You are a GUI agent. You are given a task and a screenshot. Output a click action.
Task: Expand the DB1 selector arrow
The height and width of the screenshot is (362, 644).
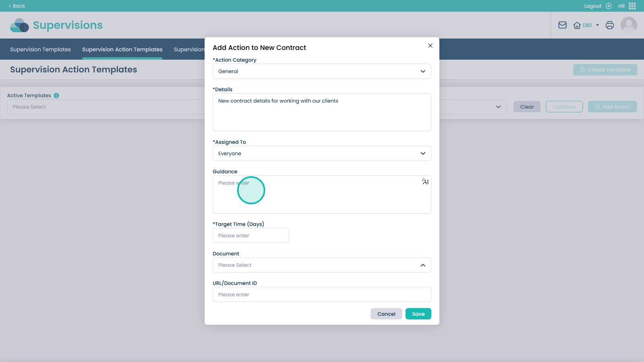597,25
